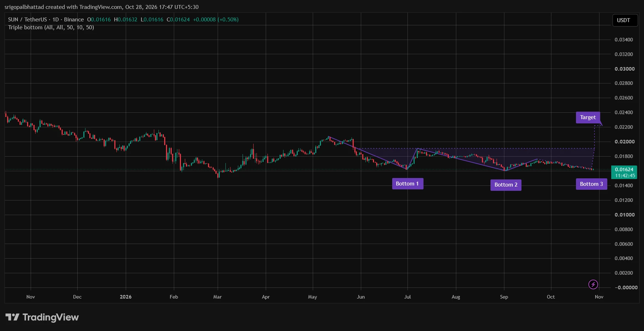Click the open value O0.01616

point(99,20)
